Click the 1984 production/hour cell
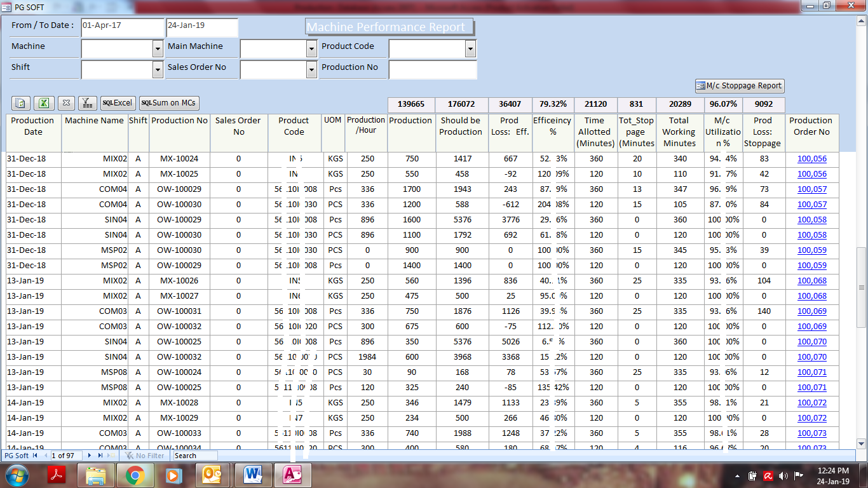The width and height of the screenshot is (868, 488). (x=367, y=357)
